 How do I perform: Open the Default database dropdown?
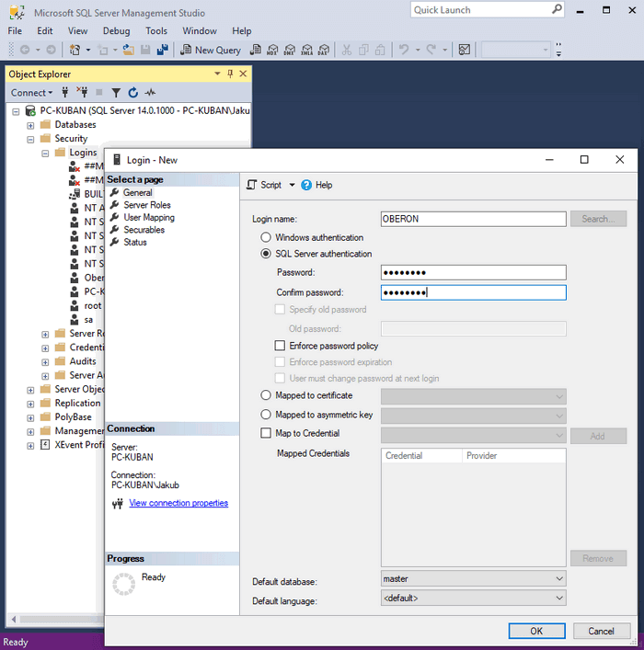473,579
